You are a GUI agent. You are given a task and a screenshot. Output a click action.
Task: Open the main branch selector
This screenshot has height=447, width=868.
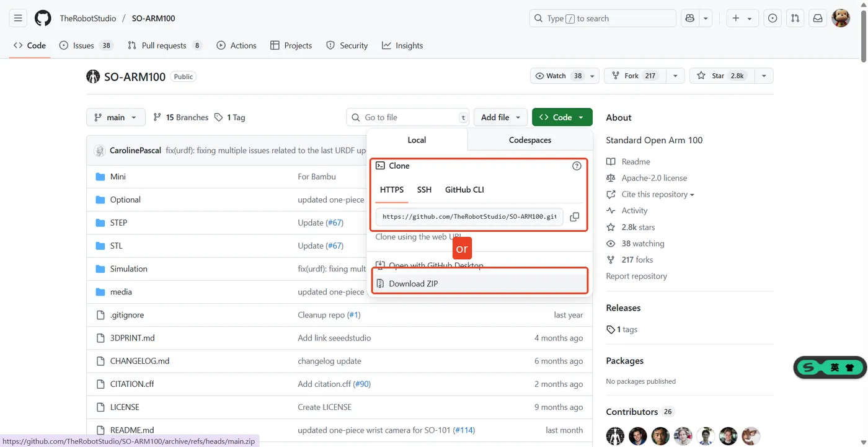[x=116, y=117]
